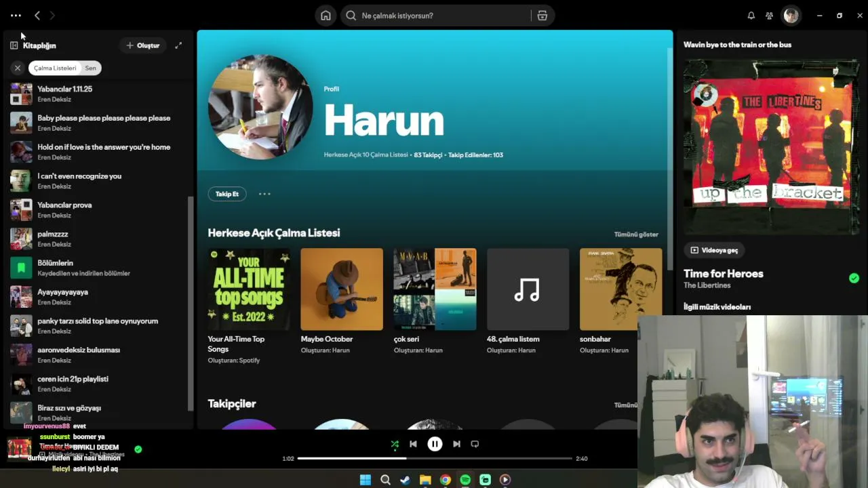Open File Explorer from the taskbar
Viewport: 868px width, 488px height.
pyautogui.click(x=425, y=480)
